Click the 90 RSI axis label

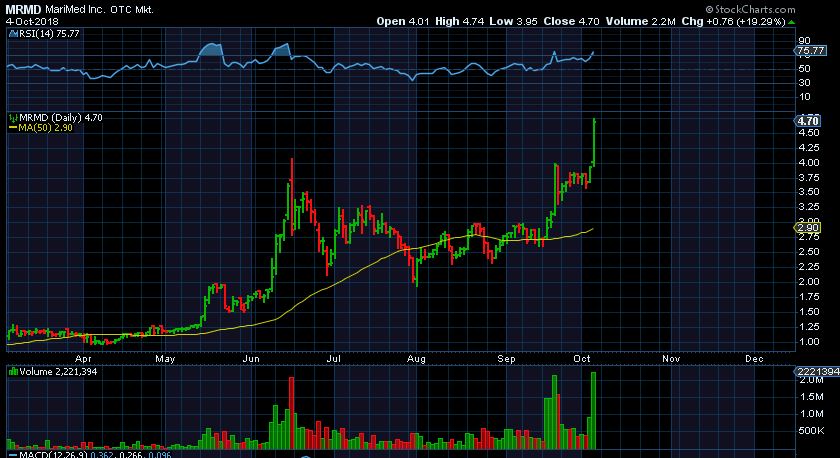[x=804, y=41]
